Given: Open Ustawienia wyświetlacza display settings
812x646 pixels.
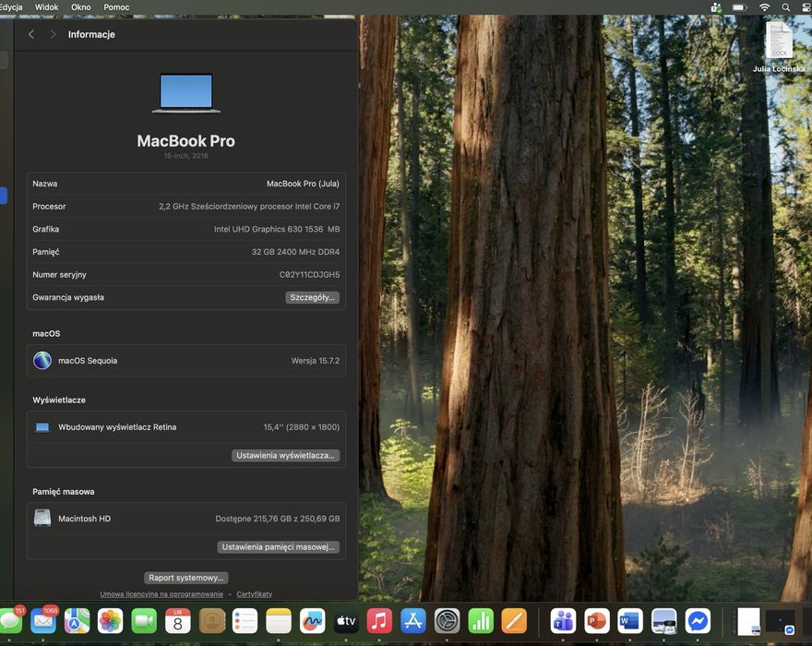Looking at the screenshot, I should pyautogui.click(x=285, y=455).
